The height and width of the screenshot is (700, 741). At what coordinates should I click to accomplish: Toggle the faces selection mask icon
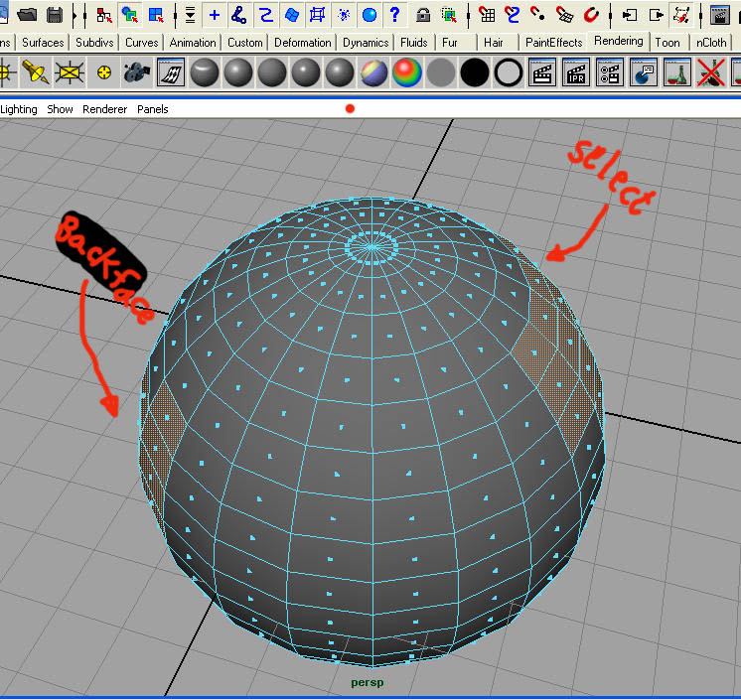point(292,15)
